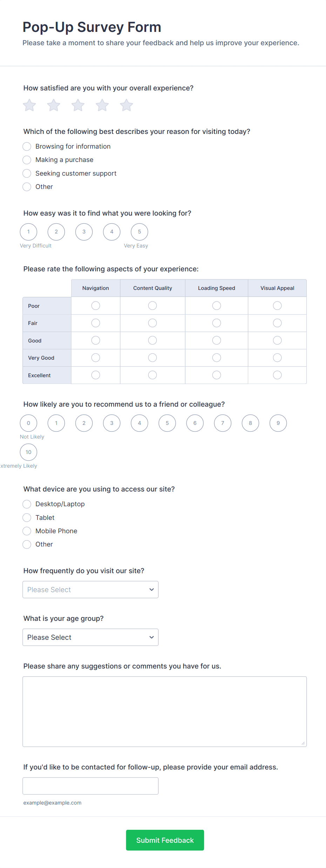Open the visit frequency dropdown
The image size is (326, 868).
click(90, 590)
